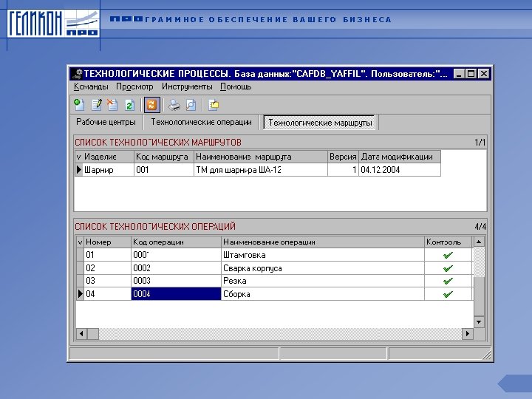Click the operations list scroll down arrow
This screenshot has height=399, width=532.
click(x=479, y=321)
